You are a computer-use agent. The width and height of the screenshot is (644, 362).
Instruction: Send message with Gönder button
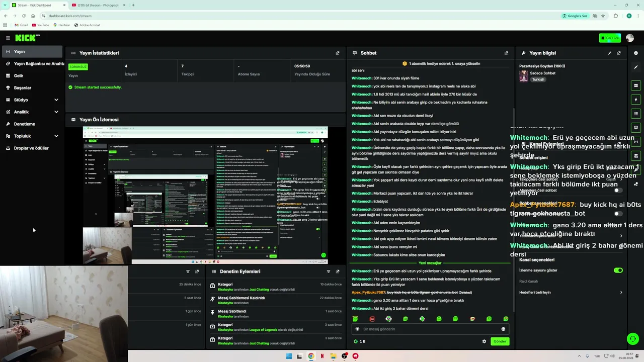pyautogui.click(x=500, y=341)
